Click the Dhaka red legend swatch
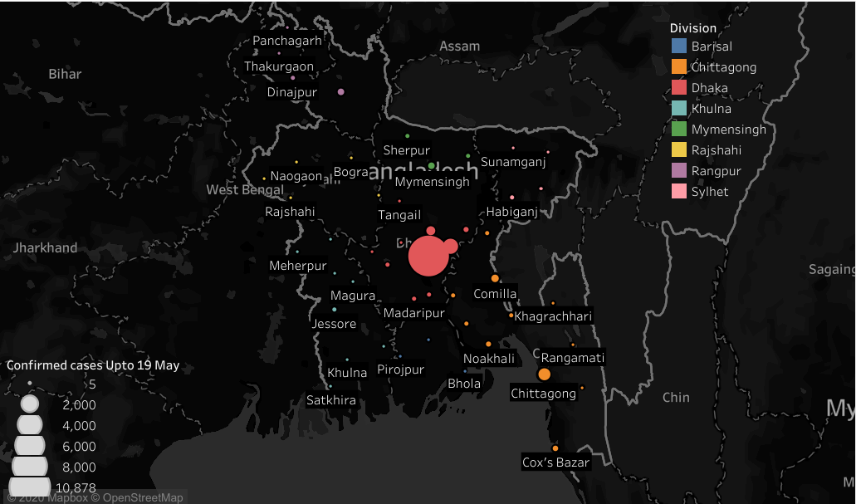The height and width of the screenshot is (504, 856). tap(678, 87)
